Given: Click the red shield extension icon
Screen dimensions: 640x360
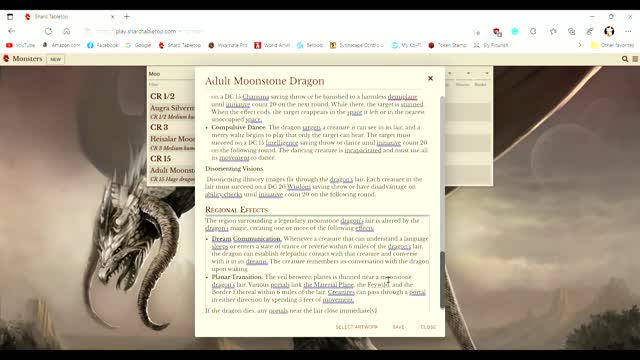Looking at the screenshot, I should 497,31.
